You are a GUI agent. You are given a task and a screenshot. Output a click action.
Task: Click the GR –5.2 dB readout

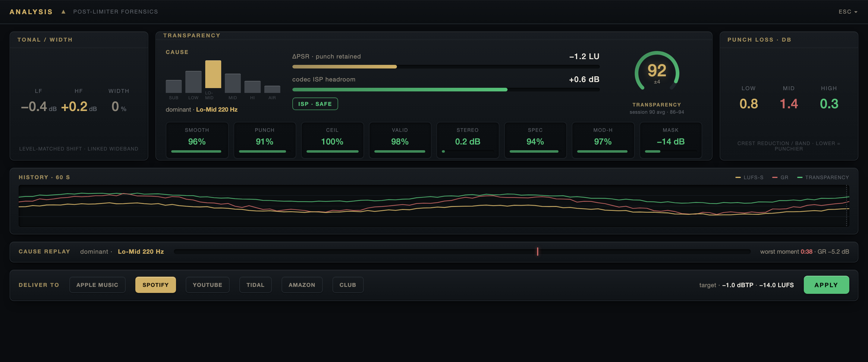[833, 252]
